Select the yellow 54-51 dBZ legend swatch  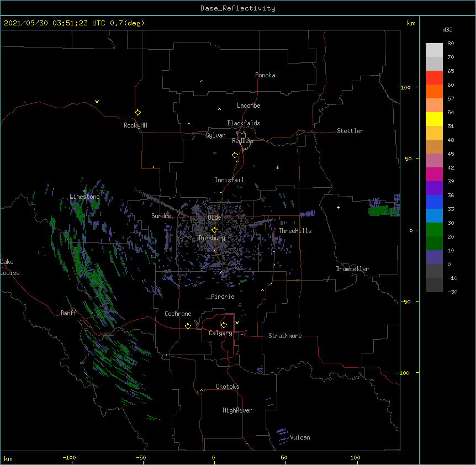[x=434, y=119]
